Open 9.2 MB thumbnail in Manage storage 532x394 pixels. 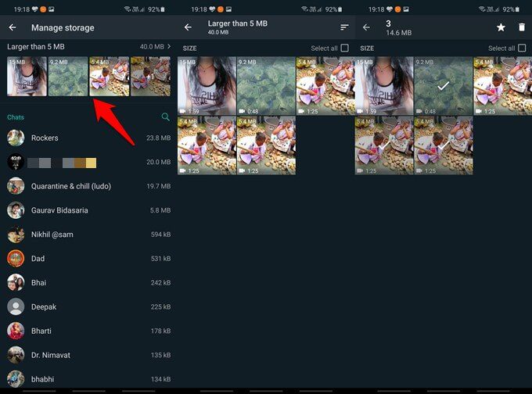[68, 77]
